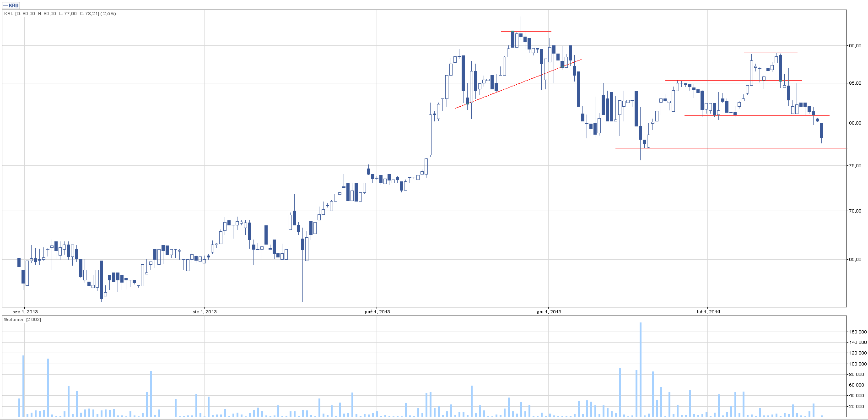Click the 'paź 1, 2013' date label
This screenshot has height=420, width=868.
pos(377,312)
